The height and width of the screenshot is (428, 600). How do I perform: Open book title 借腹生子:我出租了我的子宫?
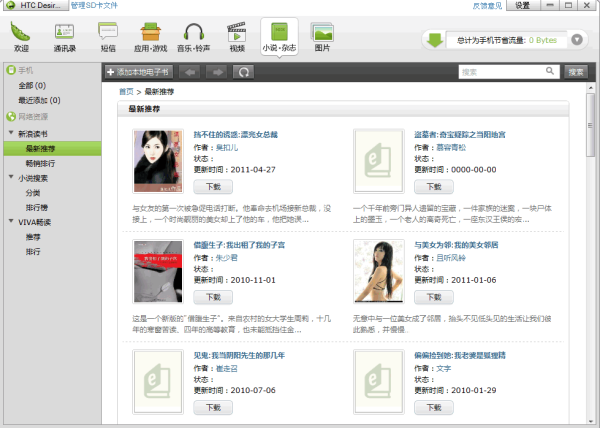point(239,245)
